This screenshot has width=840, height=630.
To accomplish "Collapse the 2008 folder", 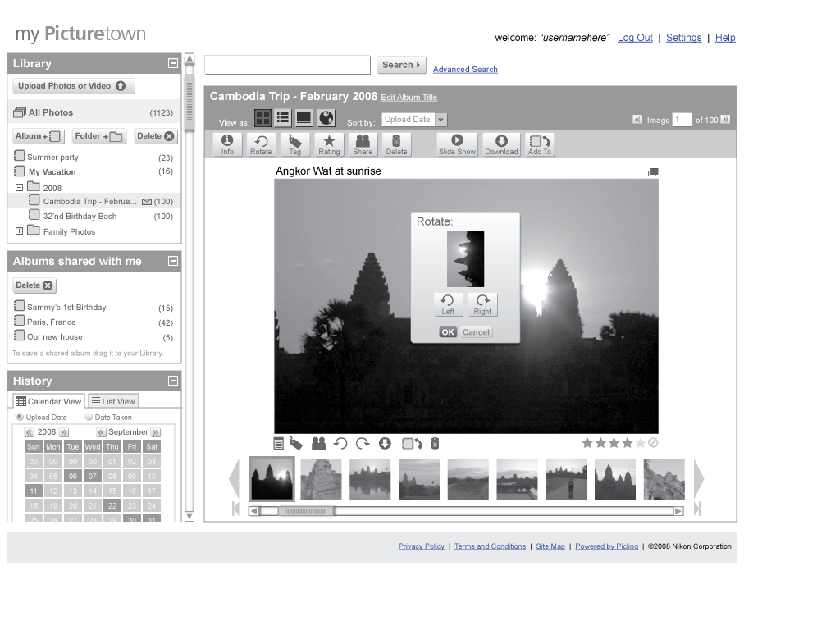I will tap(20, 188).
